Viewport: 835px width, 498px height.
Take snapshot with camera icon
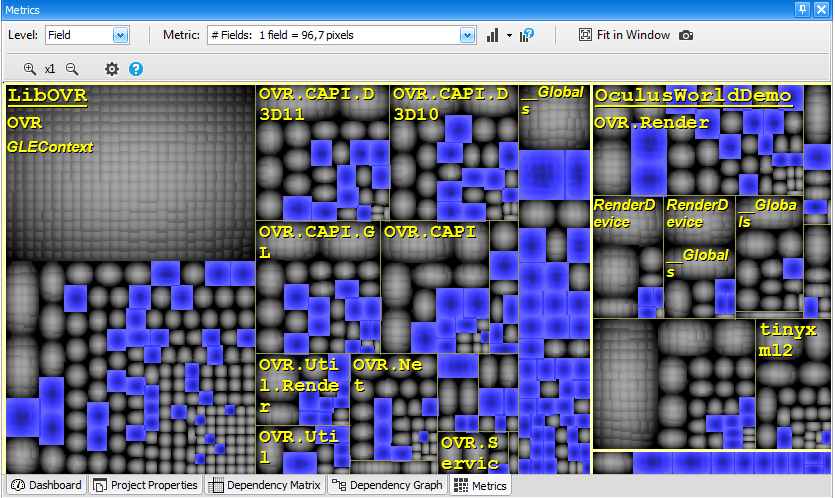686,35
